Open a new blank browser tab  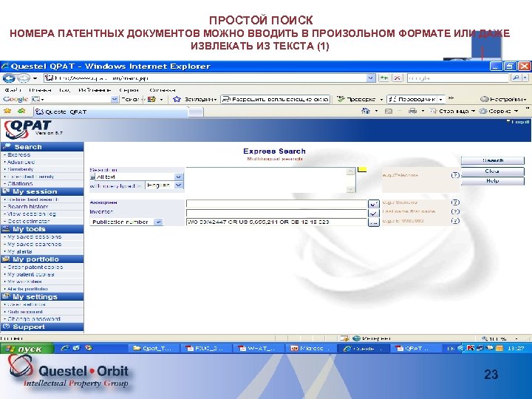pos(196,112)
